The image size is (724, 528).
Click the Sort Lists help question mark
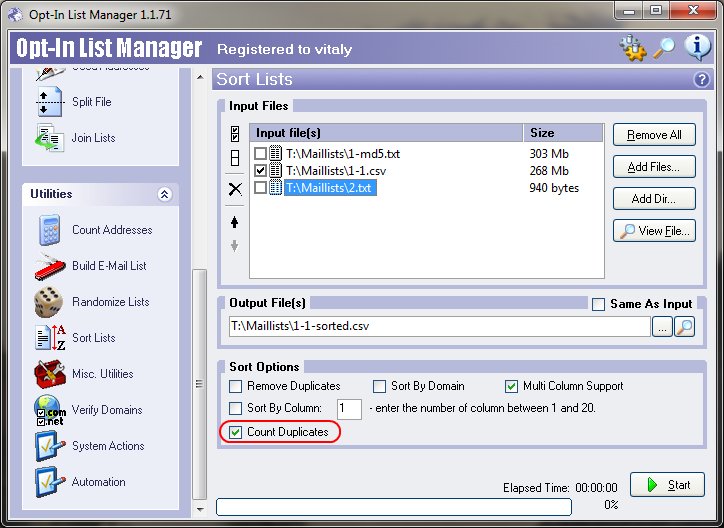[701, 80]
